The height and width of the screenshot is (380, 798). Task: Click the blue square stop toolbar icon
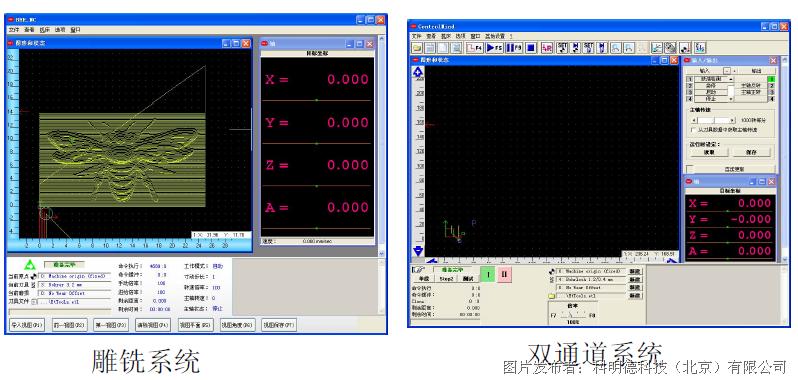pyautogui.click(x=530, y=48)
